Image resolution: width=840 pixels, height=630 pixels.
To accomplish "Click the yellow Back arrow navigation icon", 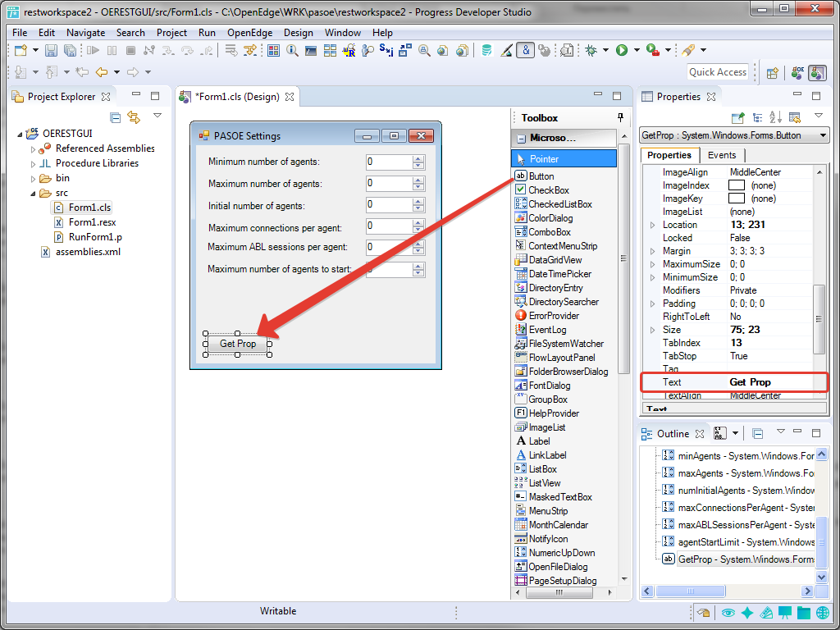I will [x=101, y=72].
